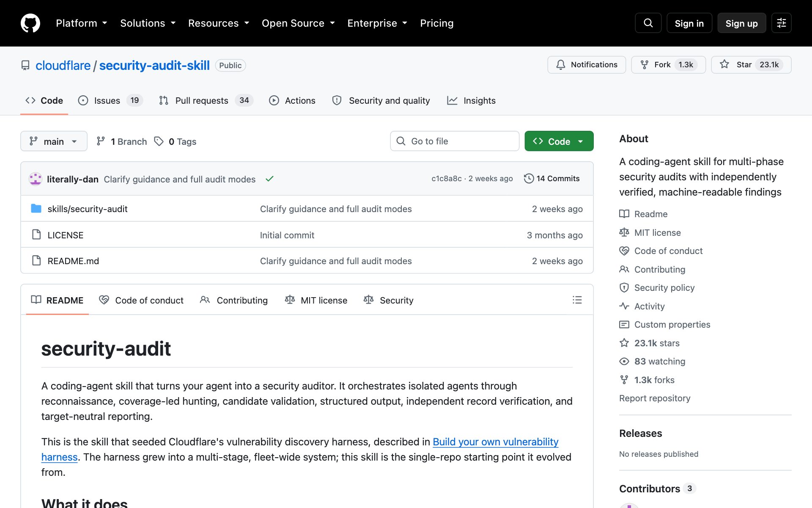
Task: View the 83 watching link
Action: (653, 361)
